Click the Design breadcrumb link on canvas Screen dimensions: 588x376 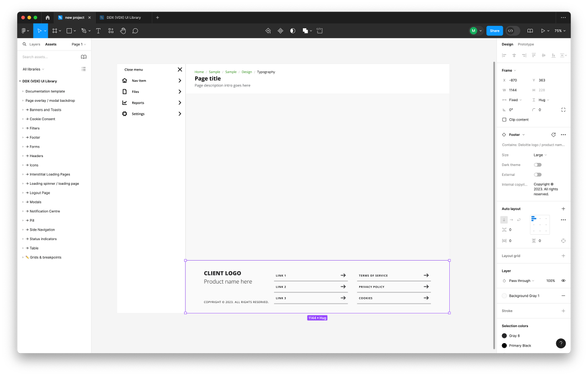click(x=247, y=72)
